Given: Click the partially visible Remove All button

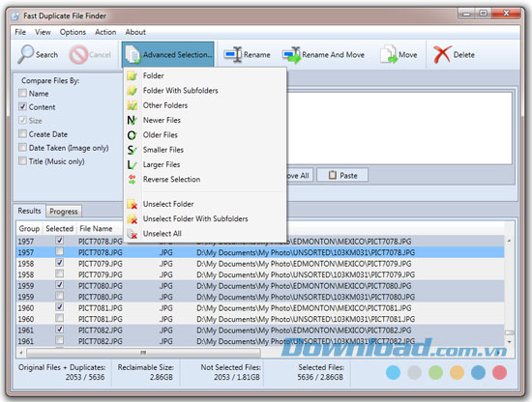Looking at the screenshot, I should click(x=301, y=175).
